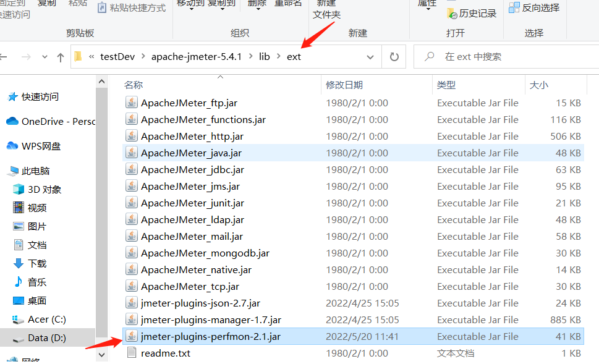Image resolution: width=599 pixels, height=364 pixels.
Task: Click the lib breadcrumb segment
Action: pos(265,56)
